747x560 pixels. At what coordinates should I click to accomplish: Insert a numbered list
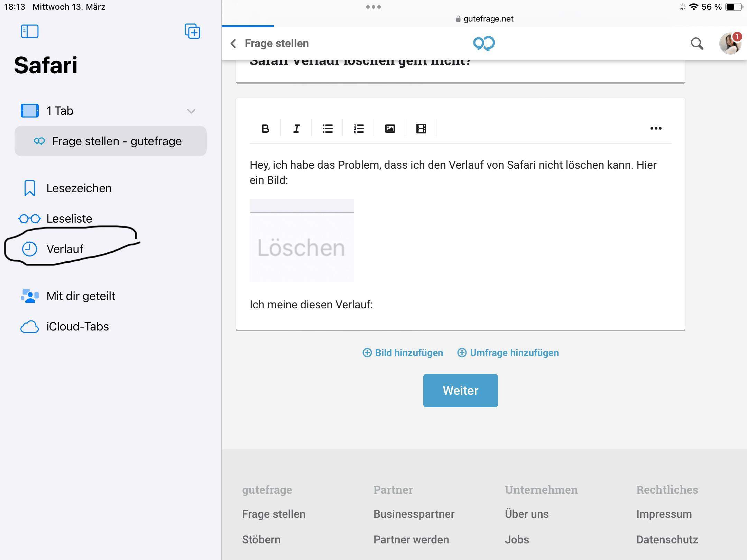pyautogui.click(x=359, y=129)
